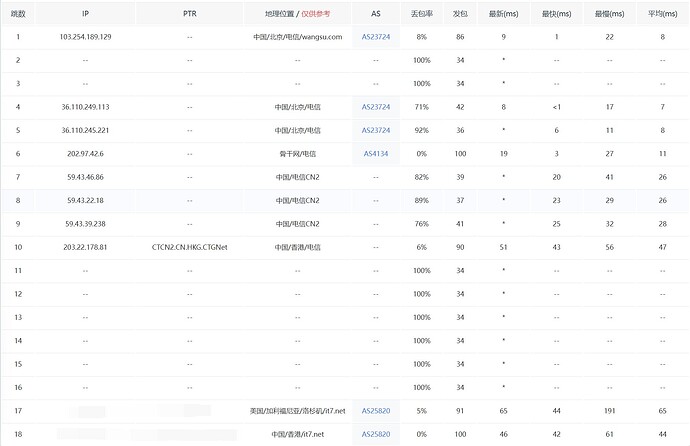Click the 最慢(ms) column header
Image resolution: width=690 pixels, height=446 pixels.
pyautogui.click(x=609, y=14)
